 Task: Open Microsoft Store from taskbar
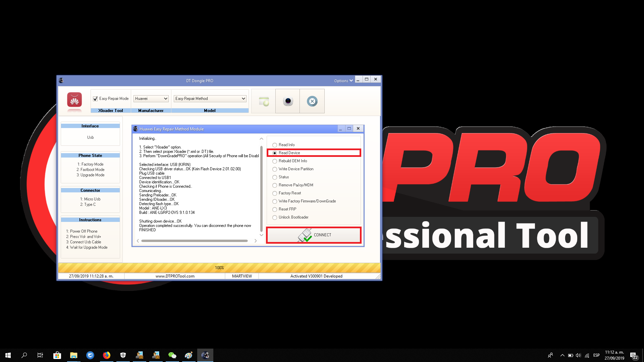[x=57, y=355]
